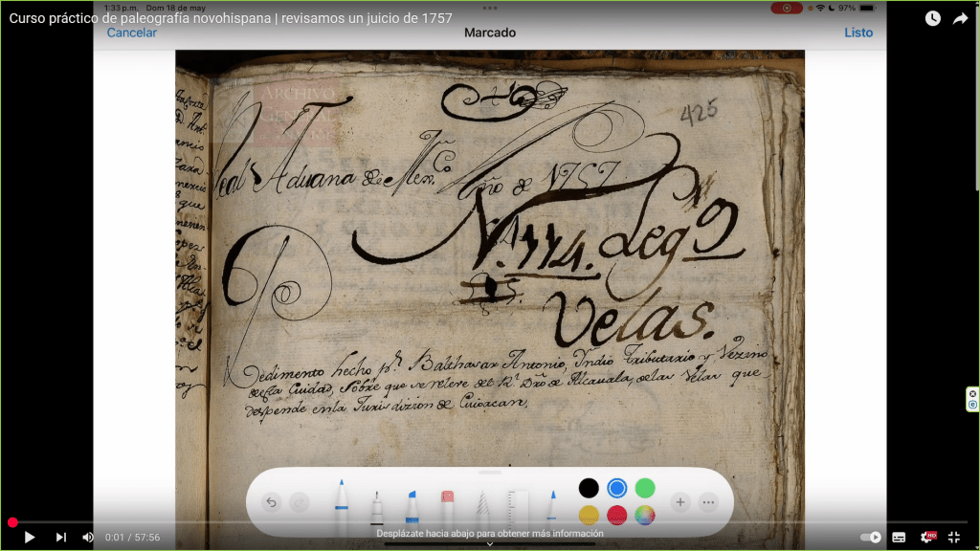The height and width of the screenshot is (551, 980).
Task: Mute the video volume
Action: [x=88, y=537]
